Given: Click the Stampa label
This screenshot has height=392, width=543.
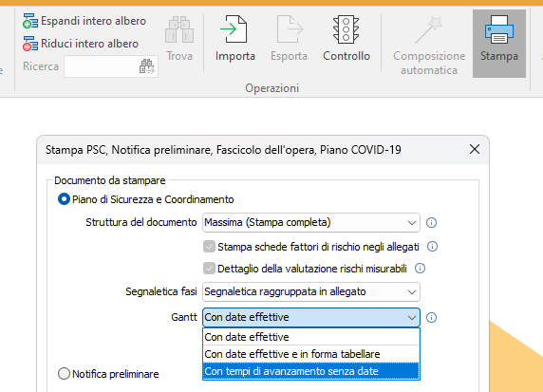Looking at the screenshot, I should click(499, 56).
